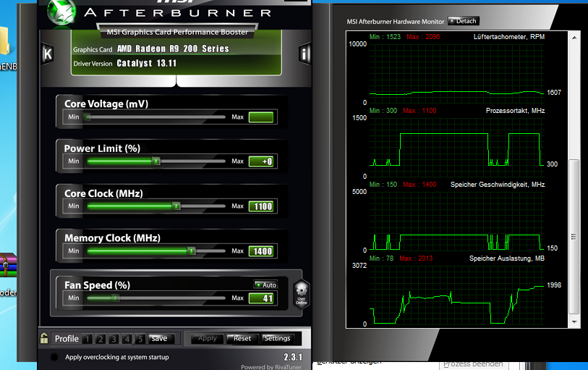Click the fan graph current value 1607
588x370 pixels.
[554, 93]
